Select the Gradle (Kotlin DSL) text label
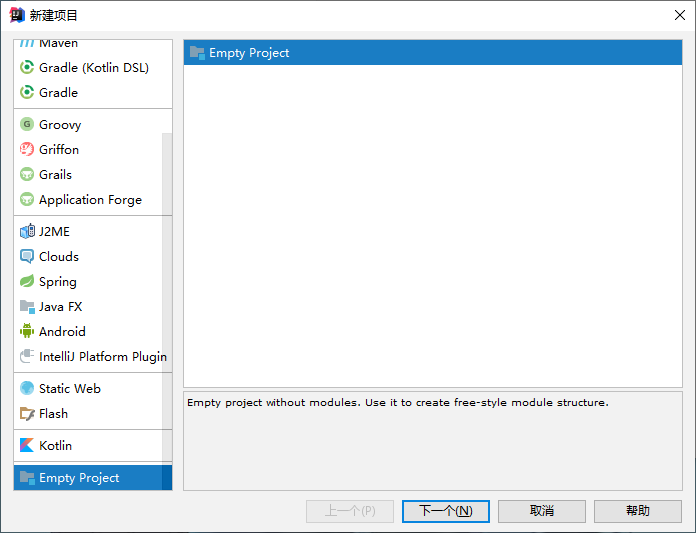Image resolution: width=696 pixels, height=533 pixels. [x=94, y=68]
